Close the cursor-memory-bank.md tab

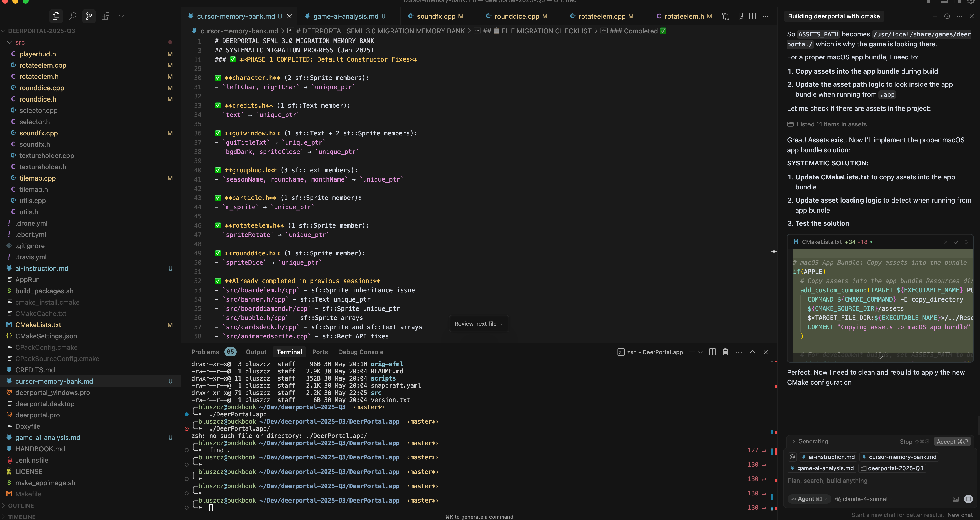pyautogui.click(x=289, y=16)
